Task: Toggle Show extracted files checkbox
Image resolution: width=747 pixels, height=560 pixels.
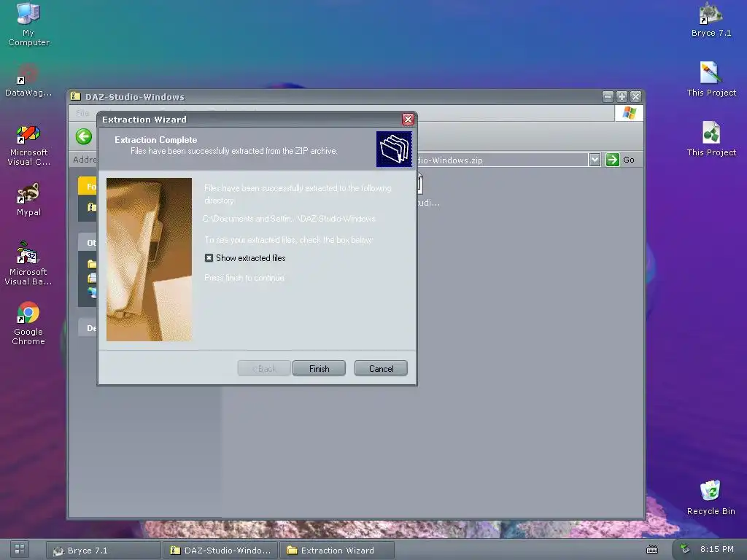Action: tap(209, 257)
